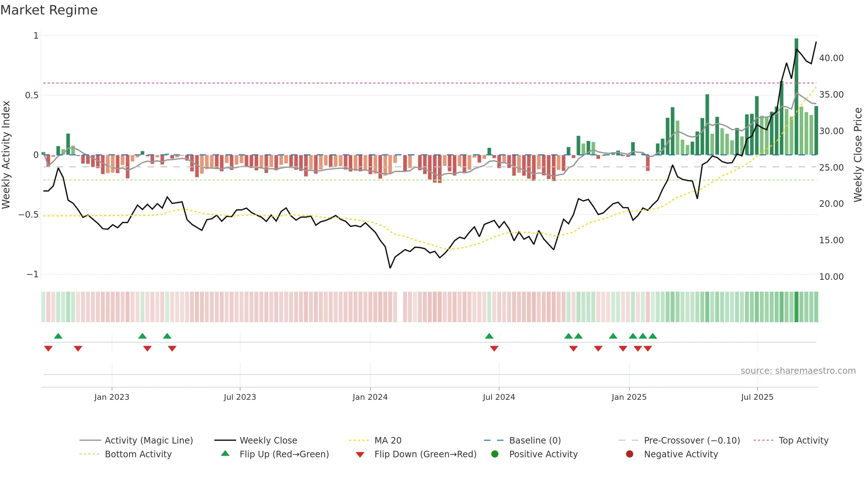Toggle the Baseline (0) legend entry
Screen dimensions: 868x488
pyautogui.click(x=522, y=440)
